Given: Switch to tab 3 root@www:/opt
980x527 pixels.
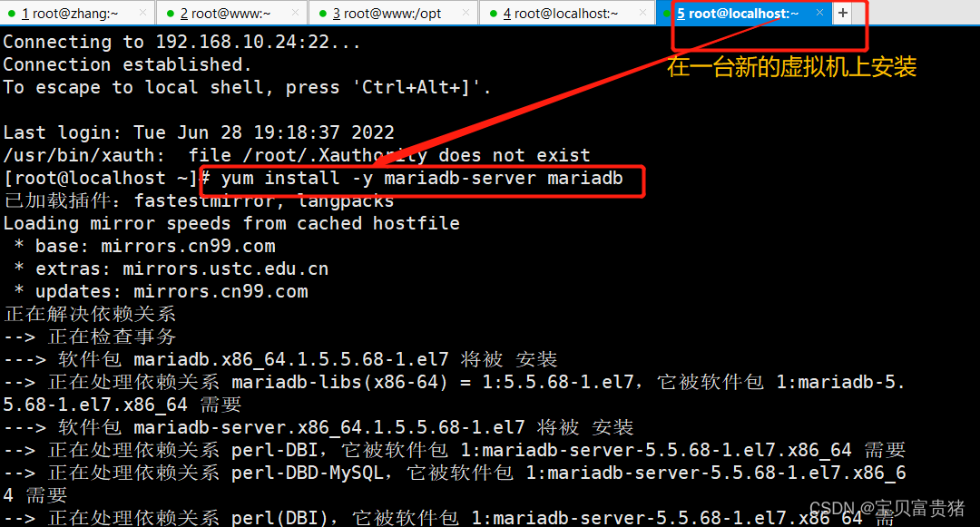Looking at the screenshot, I should click(x=392, y=13).
